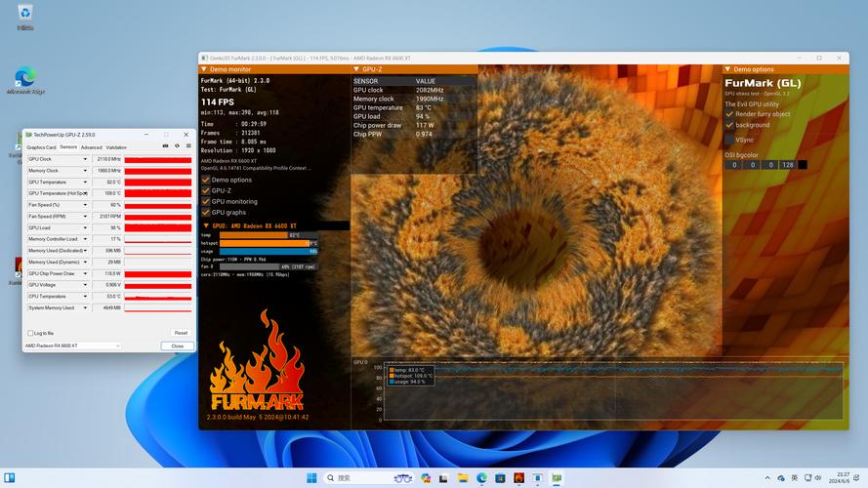The width and height of the screenshot is (868, 488).
Task: Open File Explorer from the taskbar
Action: click(x=464, y=478)
